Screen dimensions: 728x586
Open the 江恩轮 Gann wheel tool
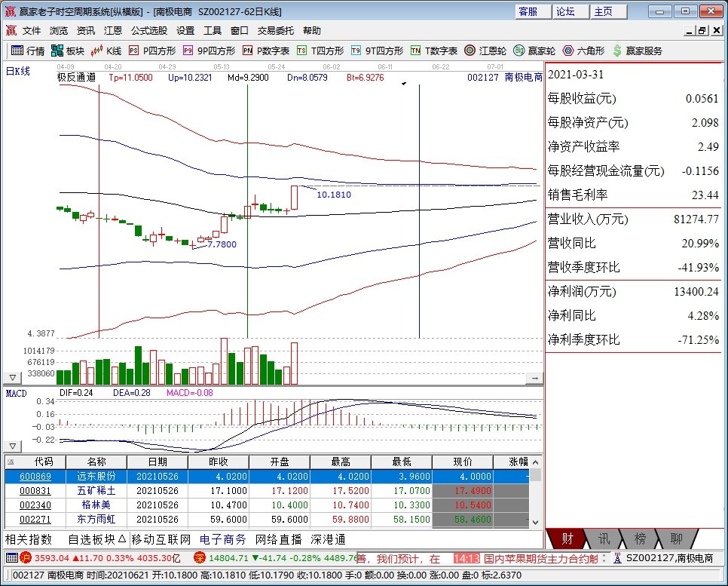(x=485, y=51)
